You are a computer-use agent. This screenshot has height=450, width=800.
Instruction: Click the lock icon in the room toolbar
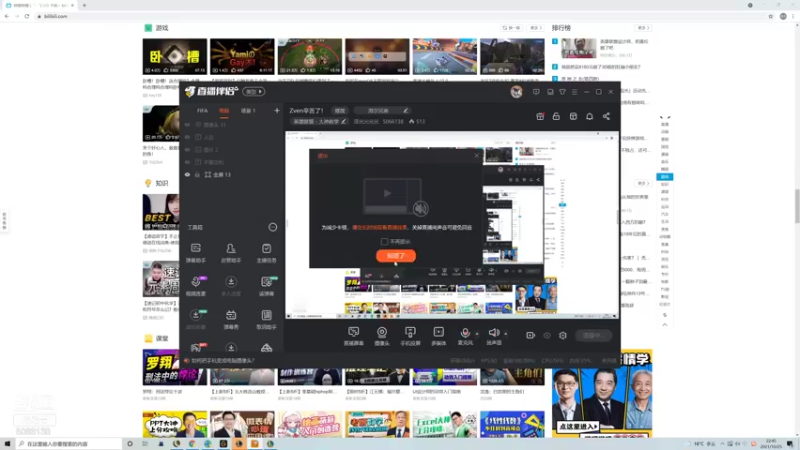(556, 116)
